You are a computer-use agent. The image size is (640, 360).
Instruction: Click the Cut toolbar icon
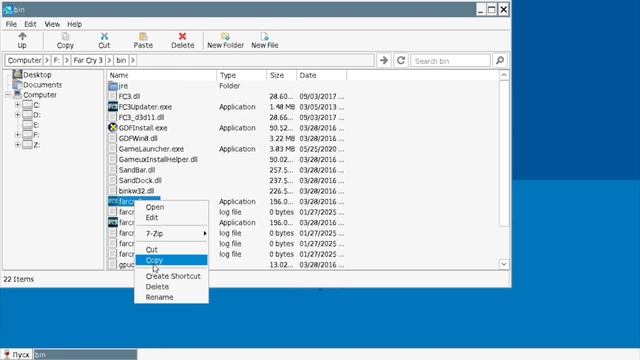[104, 40]
